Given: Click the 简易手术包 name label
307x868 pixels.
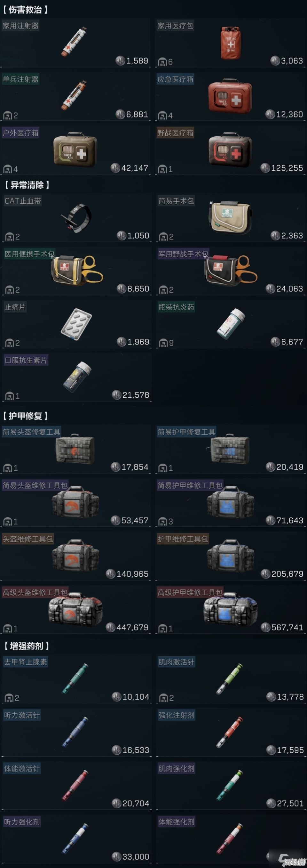Looking at the screenshot, I should click(x=176, y=201).
